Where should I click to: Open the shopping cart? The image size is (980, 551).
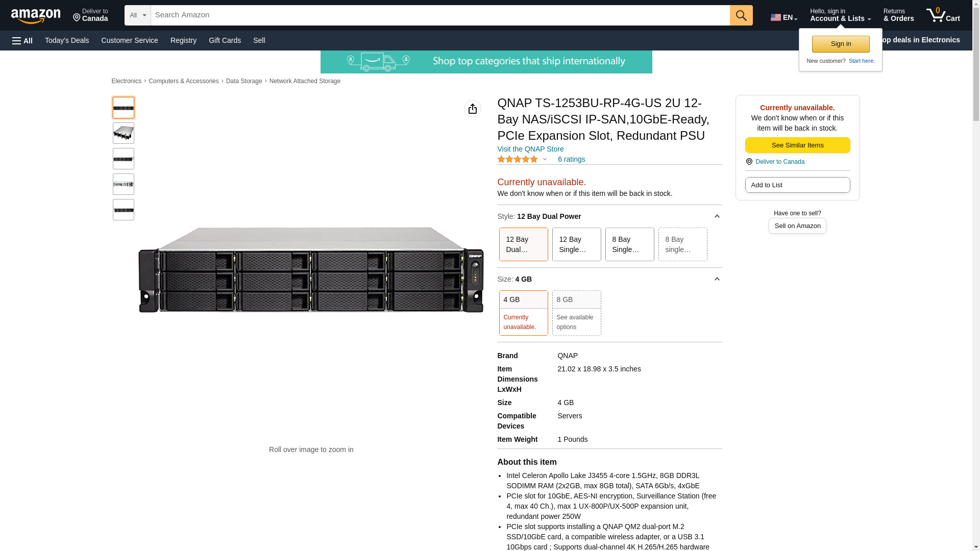pos(943,15)
